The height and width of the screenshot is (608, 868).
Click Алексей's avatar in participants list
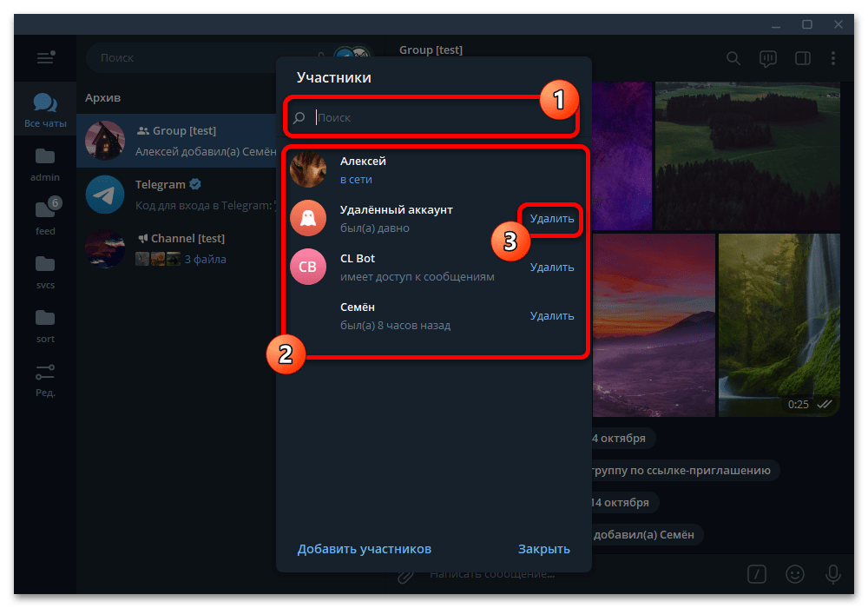click(x=308, y=169)
